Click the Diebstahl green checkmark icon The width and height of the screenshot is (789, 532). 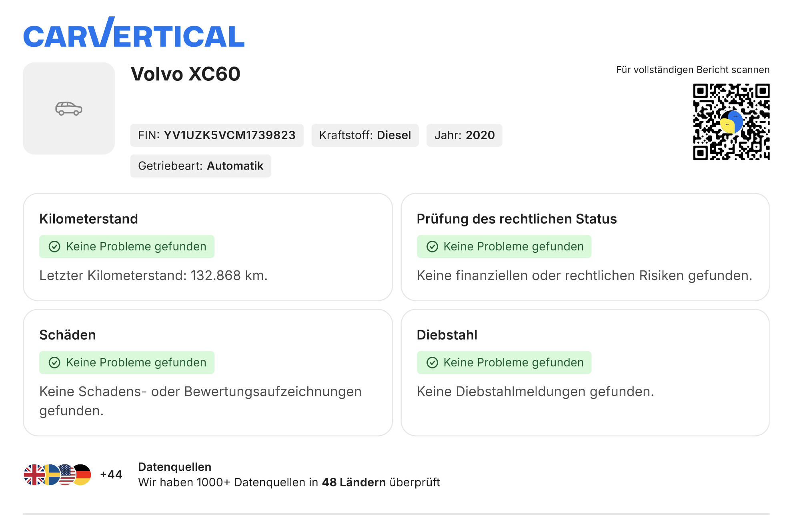tap(432, 362)
